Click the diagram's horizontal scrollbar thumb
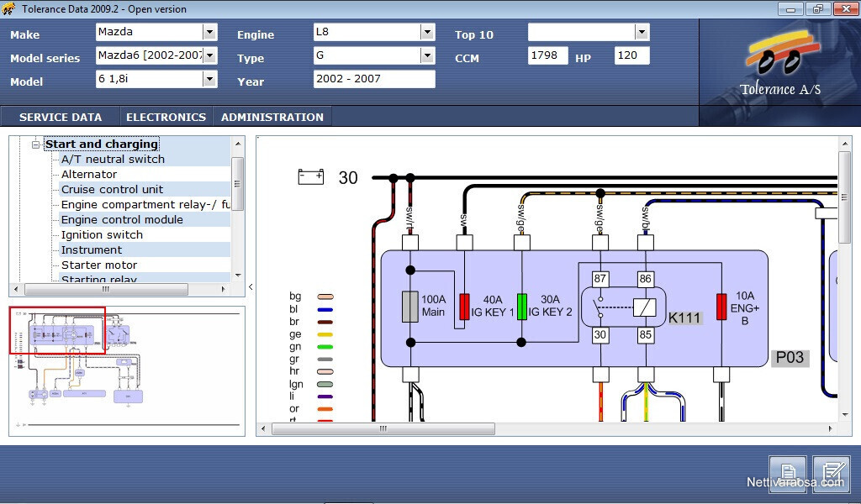This screenshot has width=861, height=504. click(x=383, y=429)
